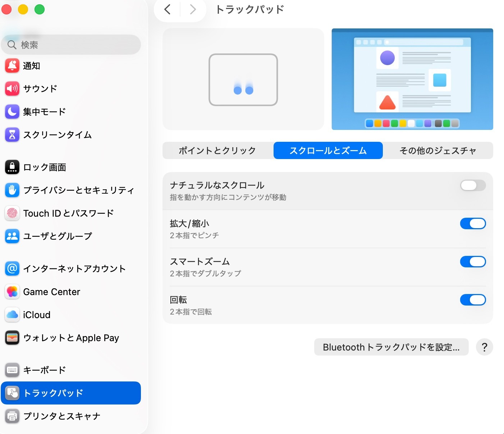Viewport: 504px width, 434px height.
Task: Open サウンド speaker icon in sidebar
Action: coord(12,89)
